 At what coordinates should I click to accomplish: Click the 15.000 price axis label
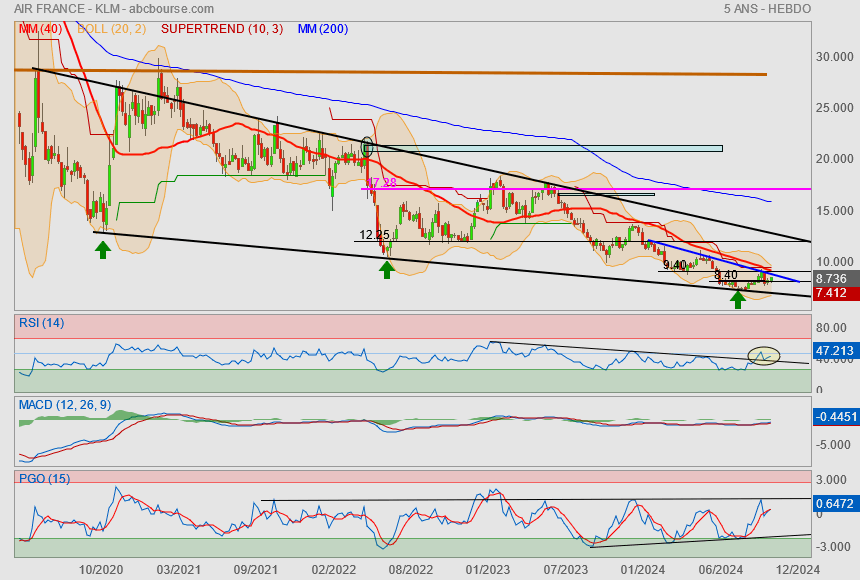tap(834, 211)
